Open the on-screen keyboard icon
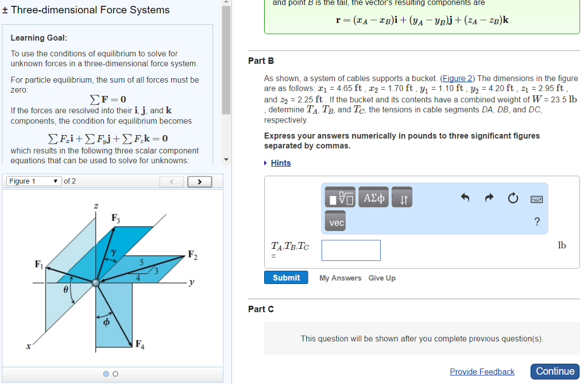Screen dimensions: 588x384 coord(536,198)
